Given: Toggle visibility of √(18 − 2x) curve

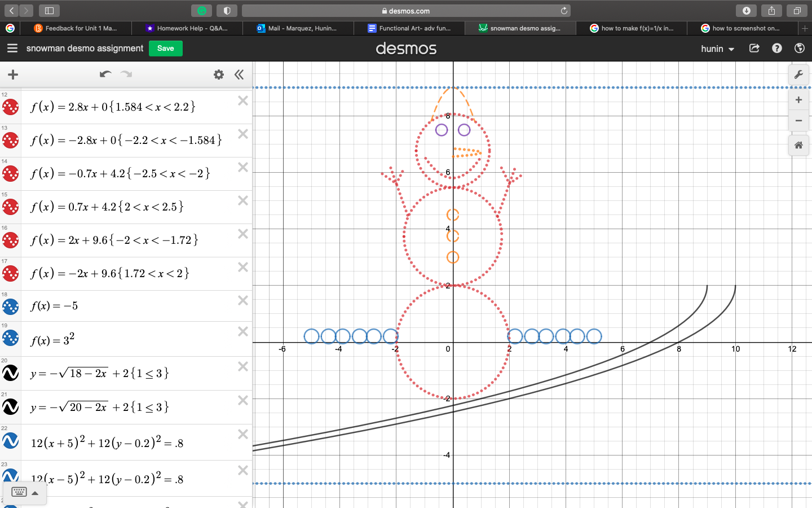Looking at the screenshot, I should coord(11,373).
